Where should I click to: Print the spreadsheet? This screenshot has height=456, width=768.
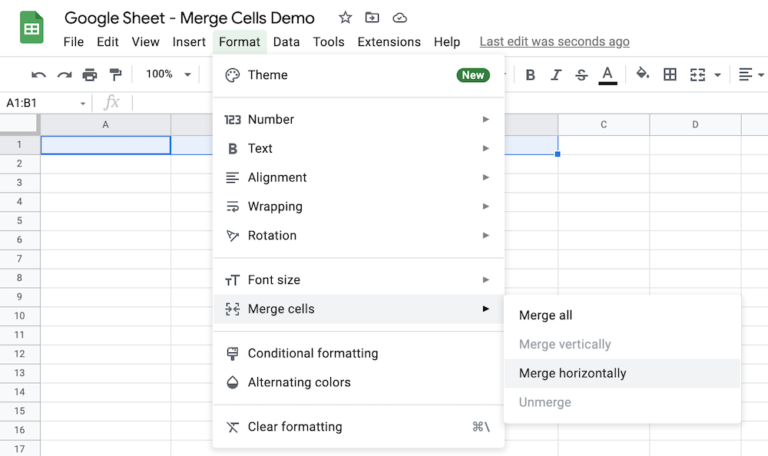click(90, 75)
